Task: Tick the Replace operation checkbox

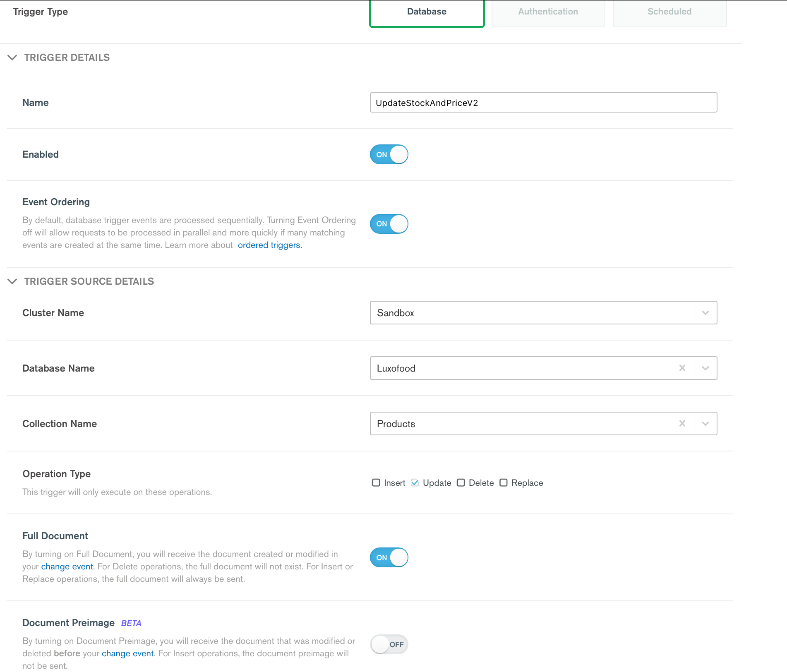Action: coord(504,483)
